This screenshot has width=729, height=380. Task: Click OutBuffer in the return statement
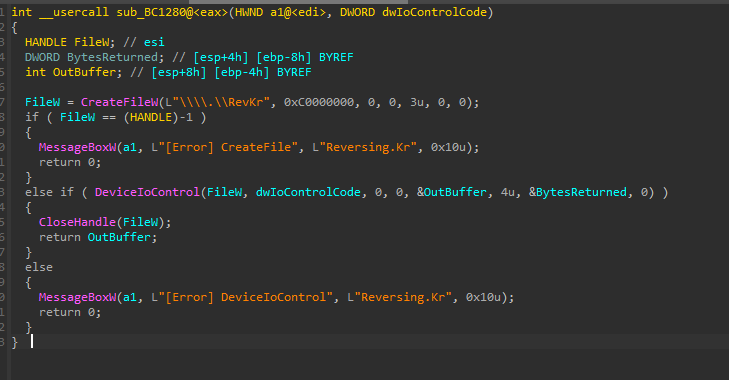point(119,237)
